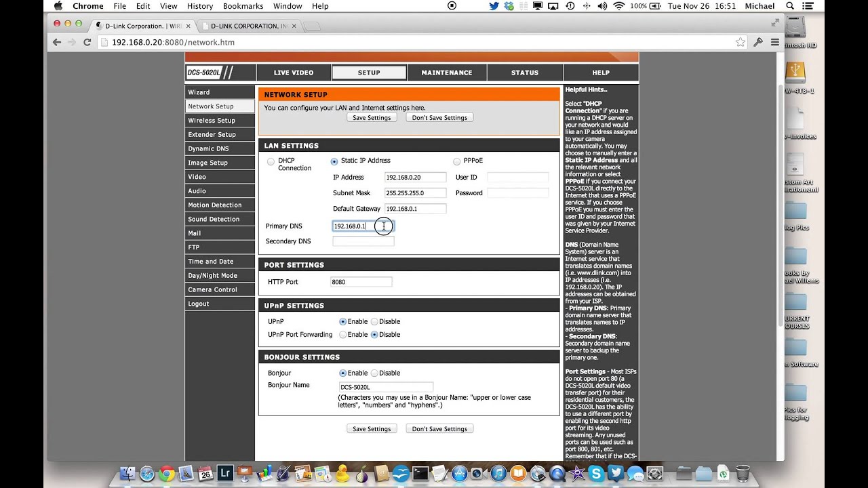Open the Bookmarks menu in menu bar
868x488 pixels.
[243, 6]
